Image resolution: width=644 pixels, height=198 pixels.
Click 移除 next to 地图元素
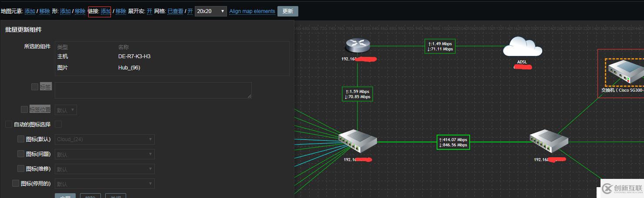(x=45, y=11)
